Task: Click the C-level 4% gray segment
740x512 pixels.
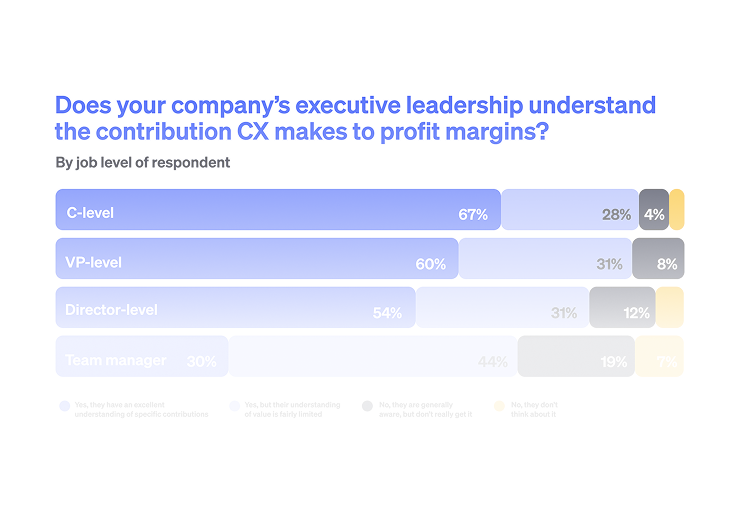Action: click(653, 210)
